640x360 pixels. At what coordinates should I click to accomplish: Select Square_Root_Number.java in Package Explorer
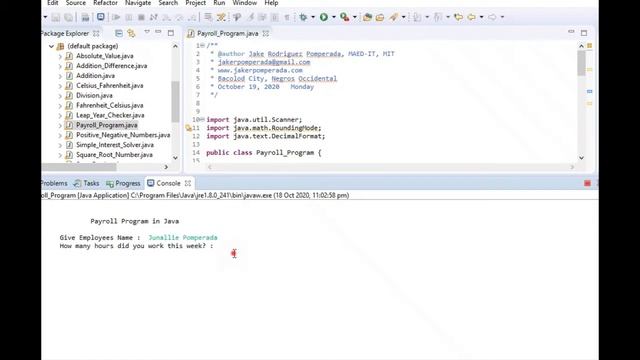click(114, 155)
